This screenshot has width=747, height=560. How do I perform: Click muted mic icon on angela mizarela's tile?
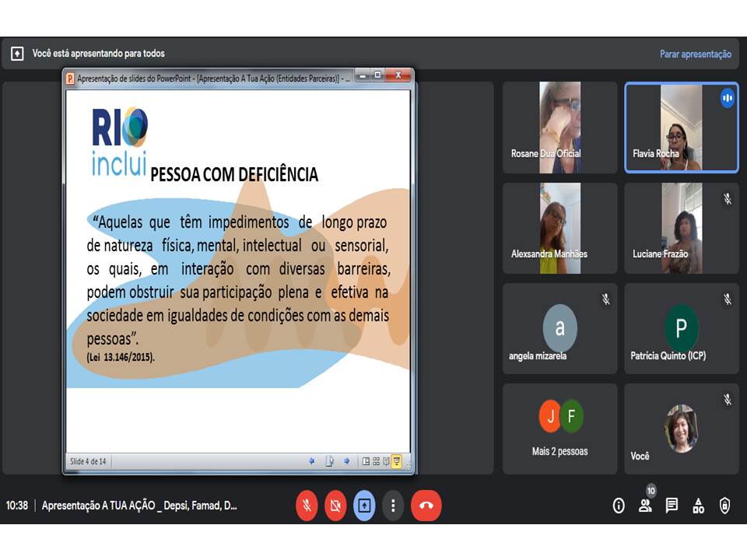point(605,299)
